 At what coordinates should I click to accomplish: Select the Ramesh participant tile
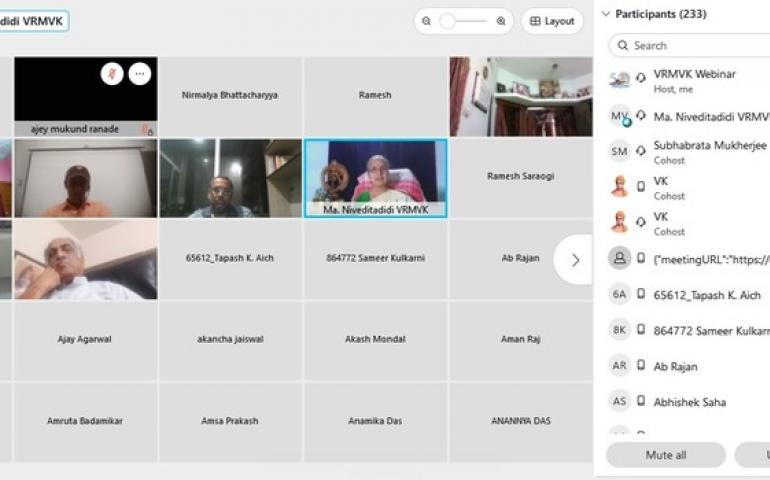[375, 96]
